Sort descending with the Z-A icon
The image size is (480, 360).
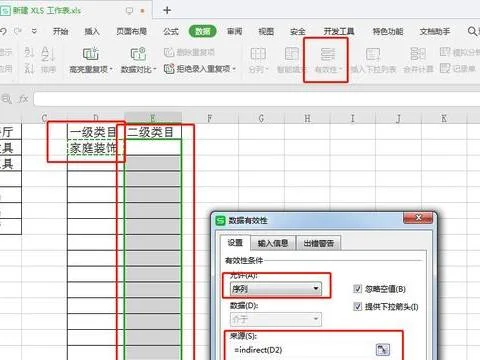tap(29, 68)
